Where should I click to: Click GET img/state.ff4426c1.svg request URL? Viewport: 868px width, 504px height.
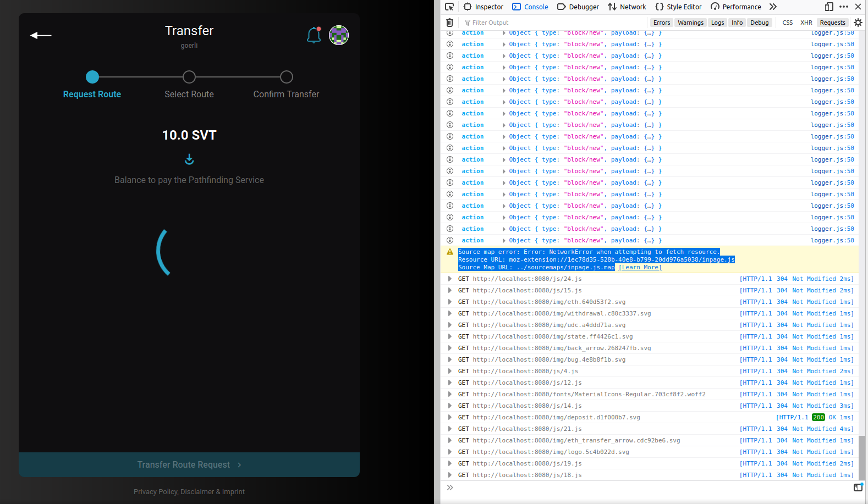pyautogui.click(x=553, y=337)
